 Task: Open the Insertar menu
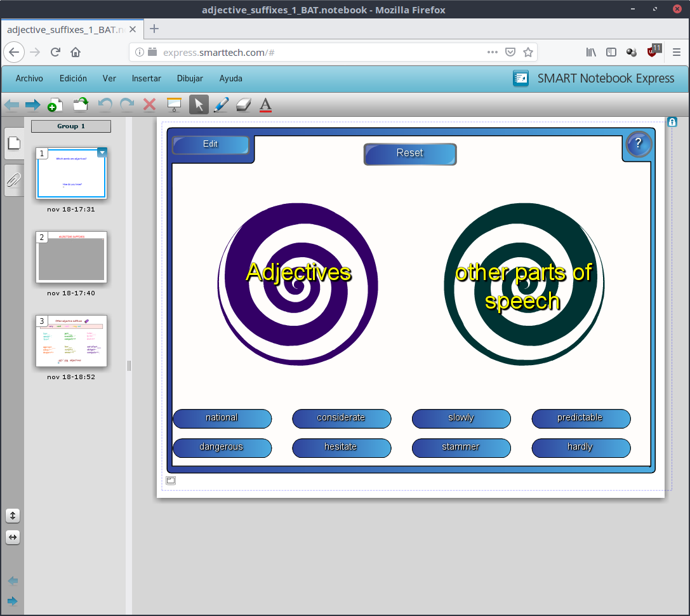pyautogui.click(x=146, y=79)
